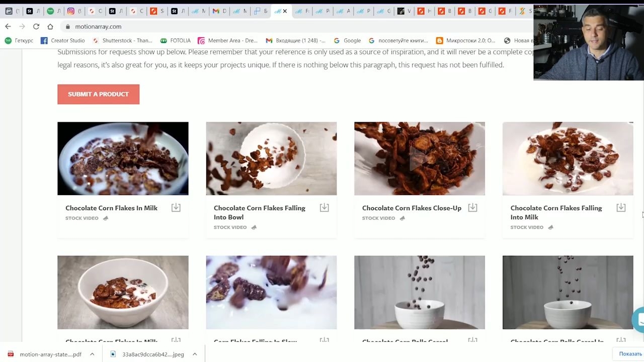644x362 pixels.
Task: Download Chocolate Corn Flakes In Milk video
Action: 176,208
